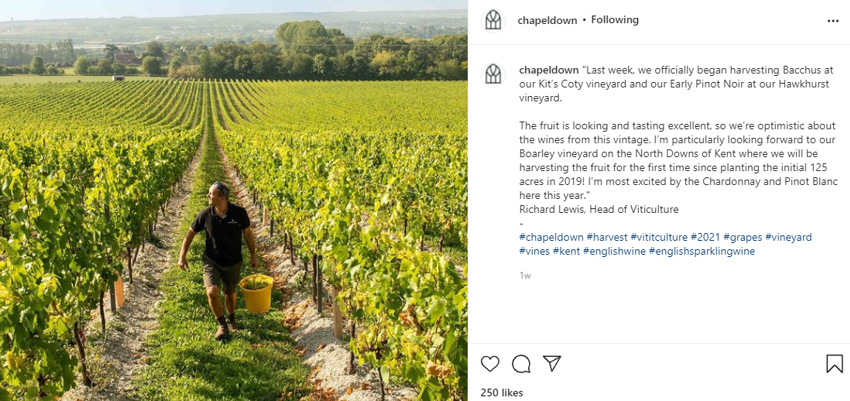Toggle the Following button in header
This screenshot has height=401, width=850.
coord(614,20)
